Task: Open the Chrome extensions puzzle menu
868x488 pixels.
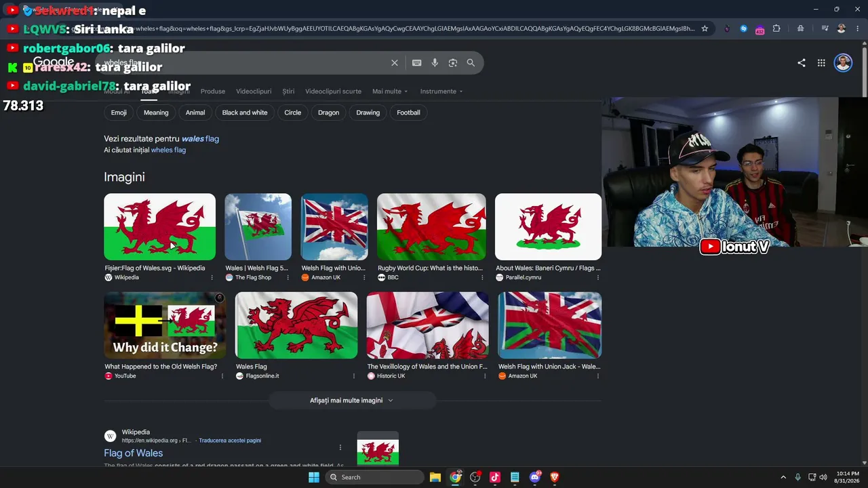Action: pyautogui.click(x=776, y=28)
